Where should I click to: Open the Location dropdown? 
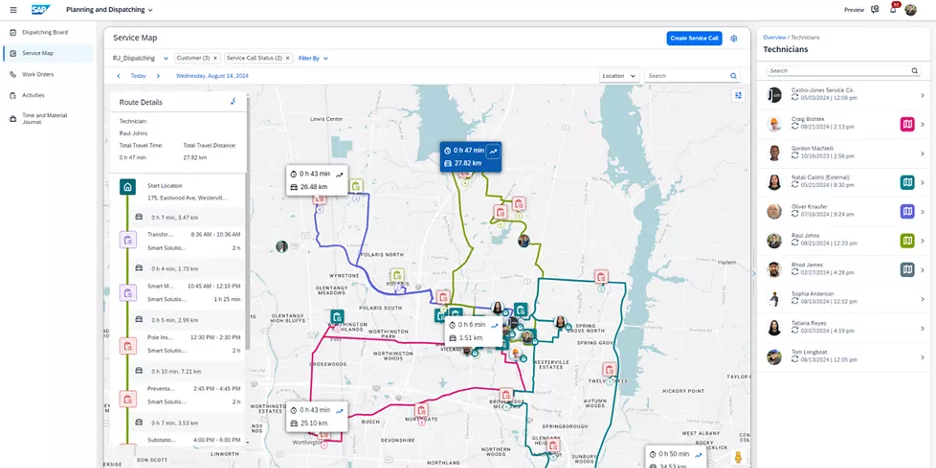tap(619, 76)
